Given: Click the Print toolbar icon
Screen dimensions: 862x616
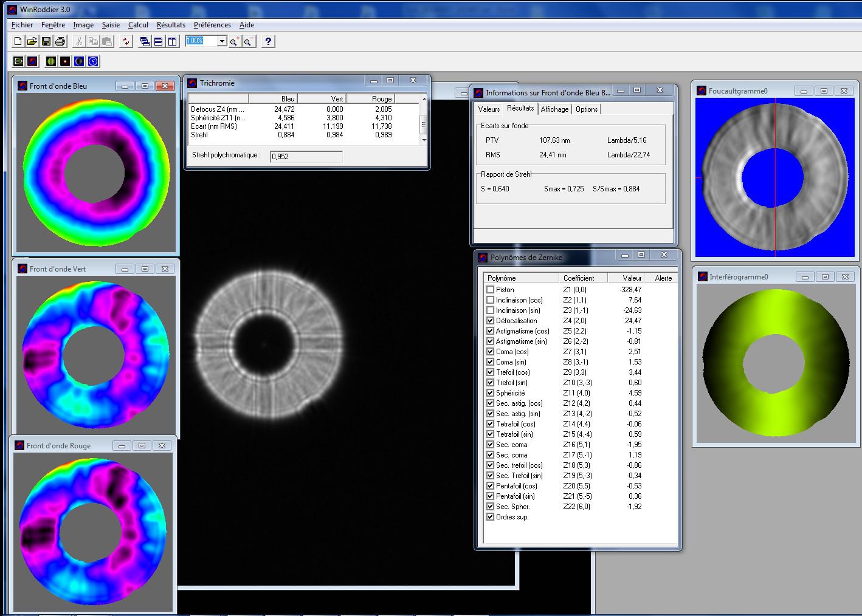Looking at the screenshot, I should point(60,41).
